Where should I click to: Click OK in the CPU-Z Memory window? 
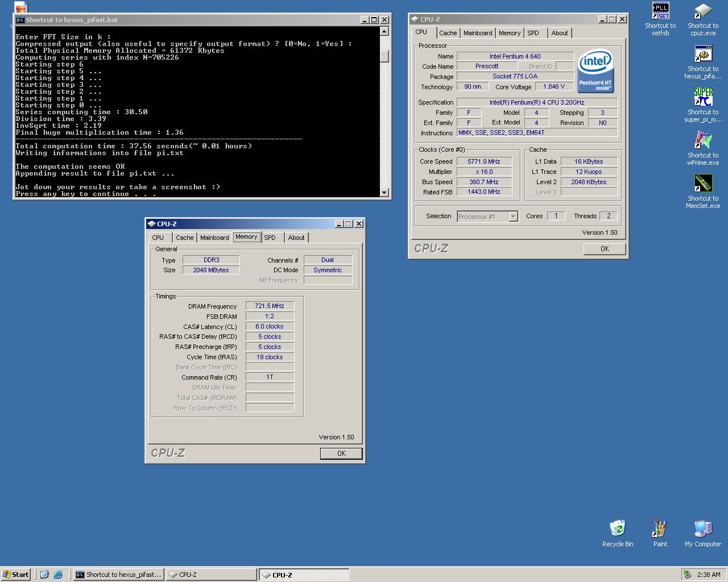click(x=341, y=453)
